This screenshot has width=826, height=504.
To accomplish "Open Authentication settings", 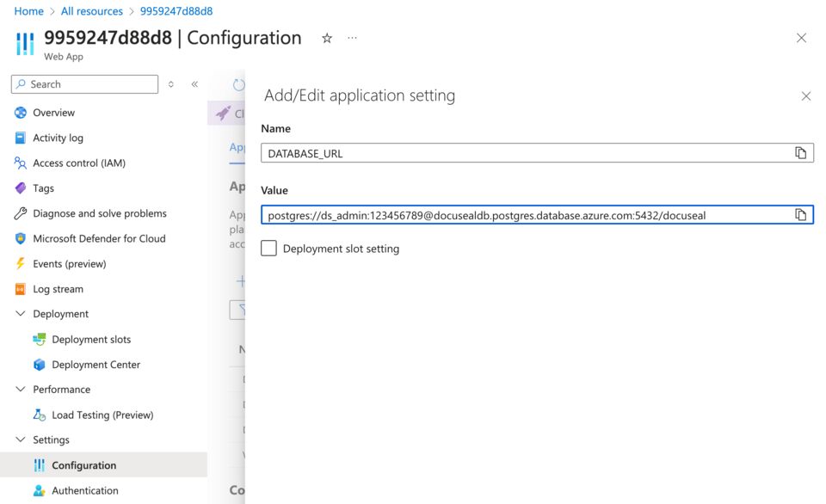I will 85,490.
